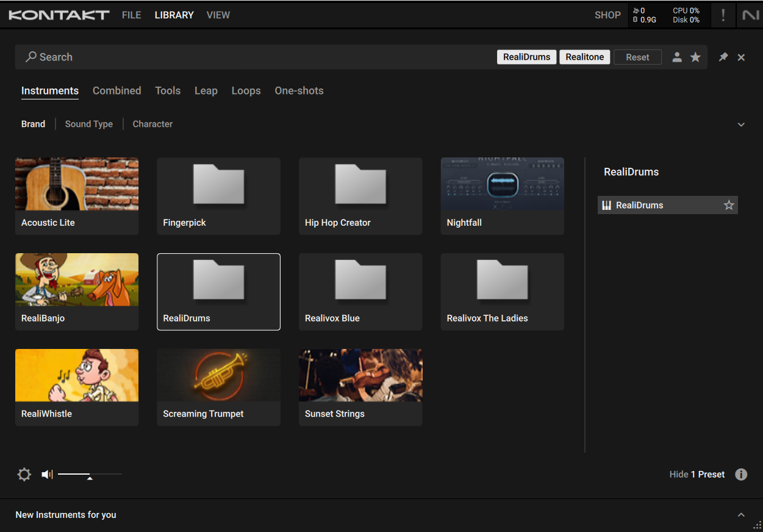
Task: Click the exclamation alert icon
Action: pos(723,15)
